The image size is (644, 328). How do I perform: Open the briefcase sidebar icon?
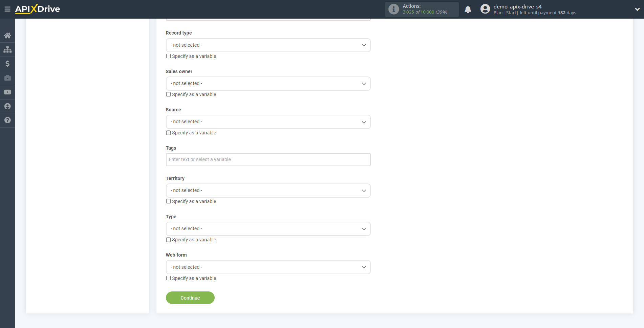click(x=7, y=78)
